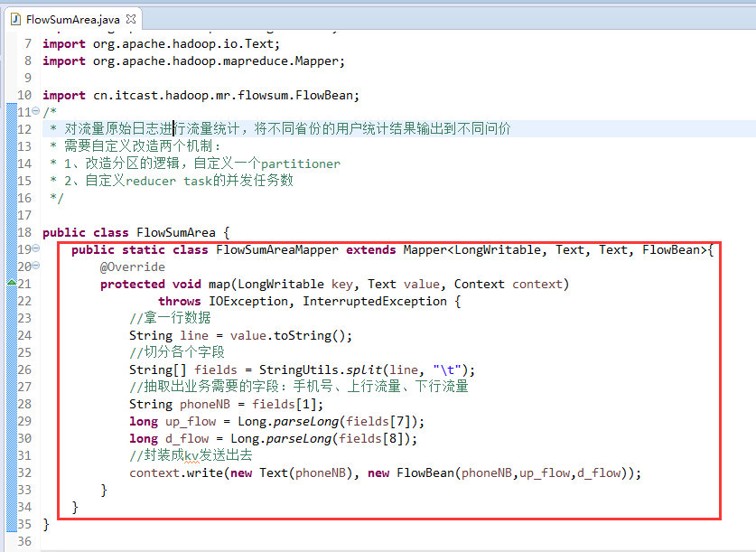756x552 pixels.
Task: Collapse the comment block at line 11
Action: point(36,111)
